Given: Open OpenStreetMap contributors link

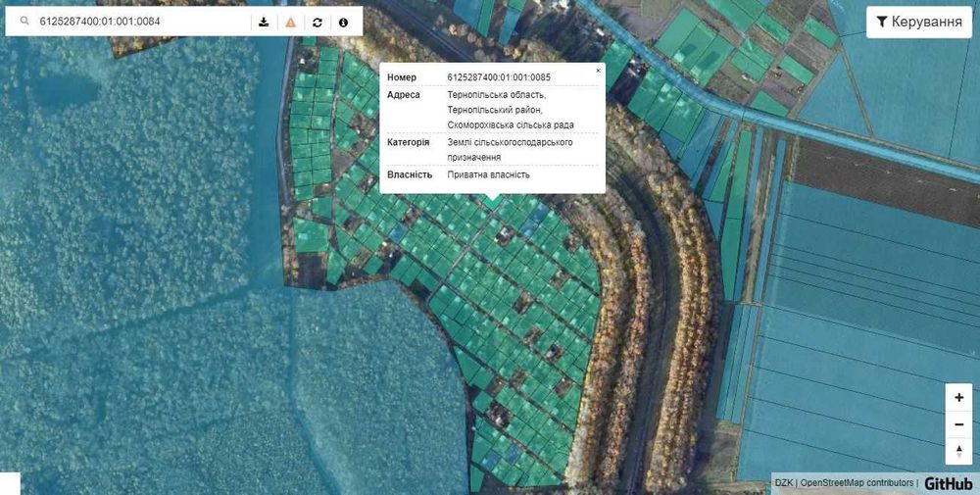Looking at the screenshot, I should (x=857, y=482).
